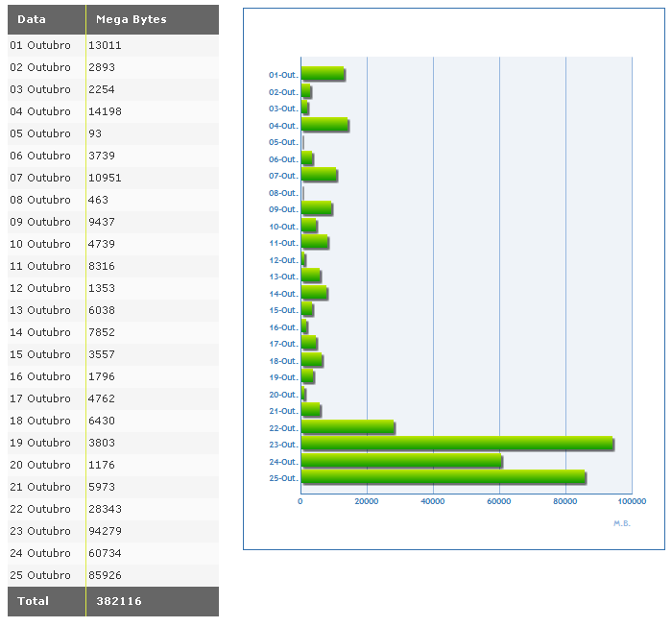Screen dimensions: 672x627
Task: Click the "M.B." axis unit label
Action: point(622,523)
